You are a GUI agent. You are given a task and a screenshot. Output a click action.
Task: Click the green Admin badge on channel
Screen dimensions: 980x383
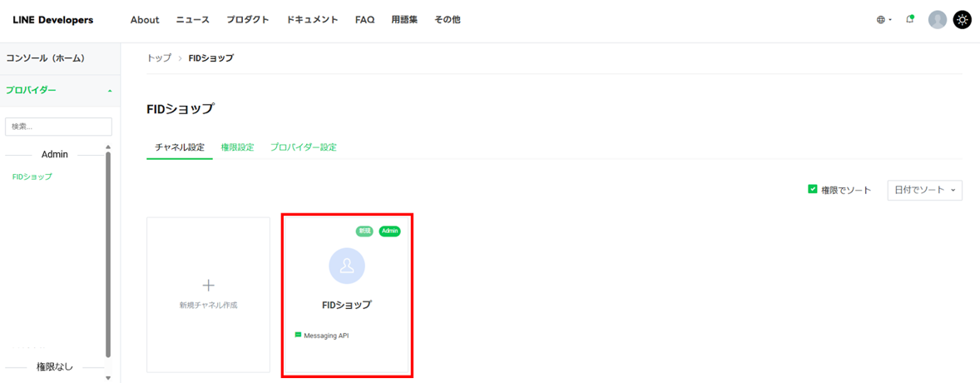click(x=389, y=231)
